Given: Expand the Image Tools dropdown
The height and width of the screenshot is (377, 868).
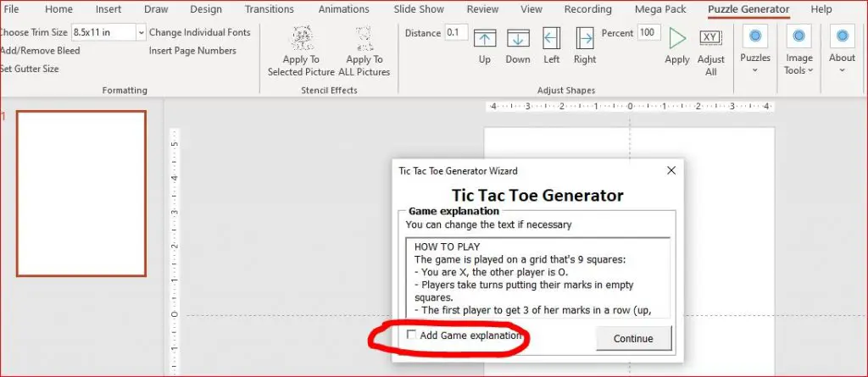Looking at the screenshot, I should click(x=798, y=50).
